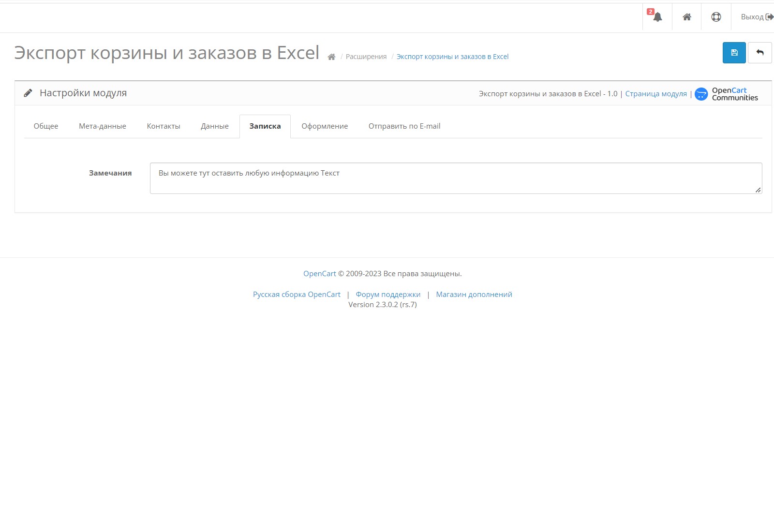Open the notifications bell icon
Viewport: 774px width, 532px height.
(657, 17)
